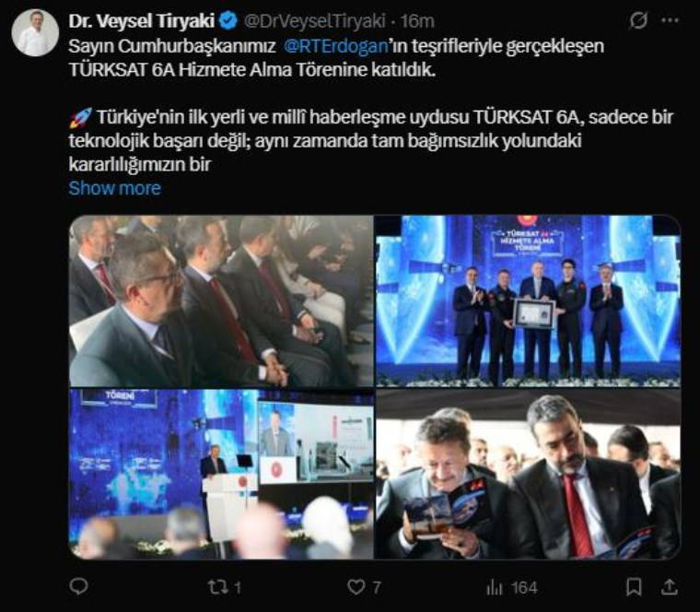
Task: Open the @DrVeyselTiryaki handle
Action: coord(314,21)
